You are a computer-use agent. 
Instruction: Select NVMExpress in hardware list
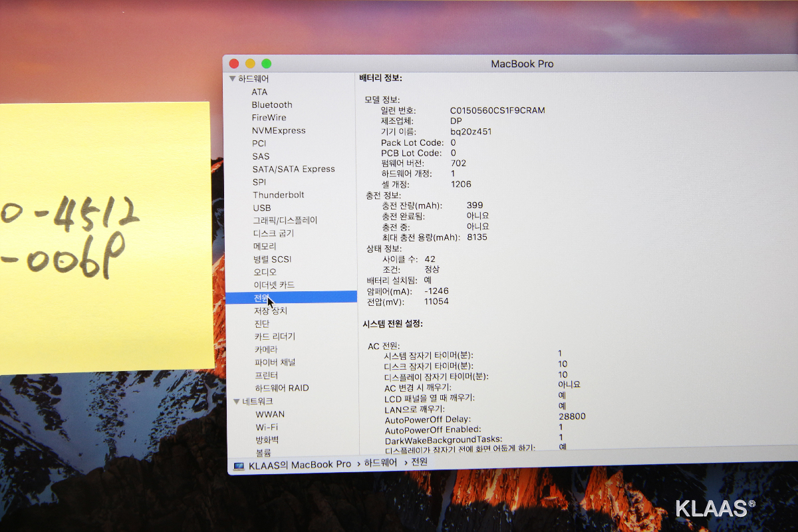coord(278,130)
